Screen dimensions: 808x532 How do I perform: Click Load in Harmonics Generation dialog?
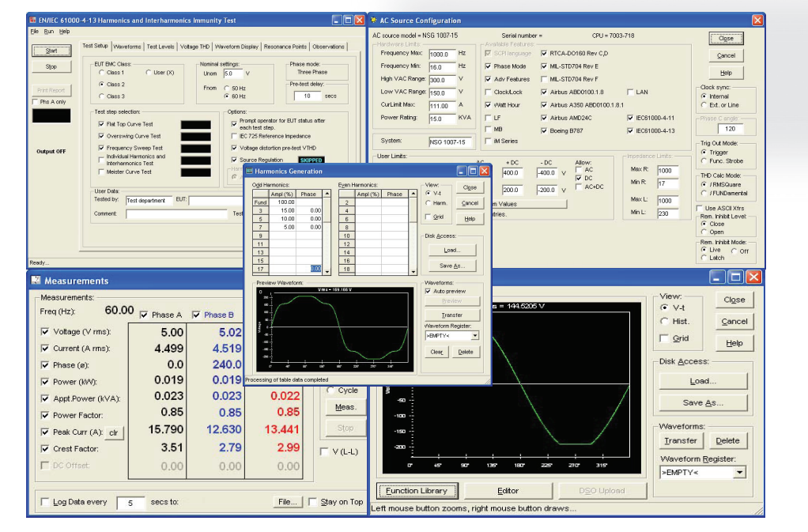pyautogui.click(x=452, y=251)
